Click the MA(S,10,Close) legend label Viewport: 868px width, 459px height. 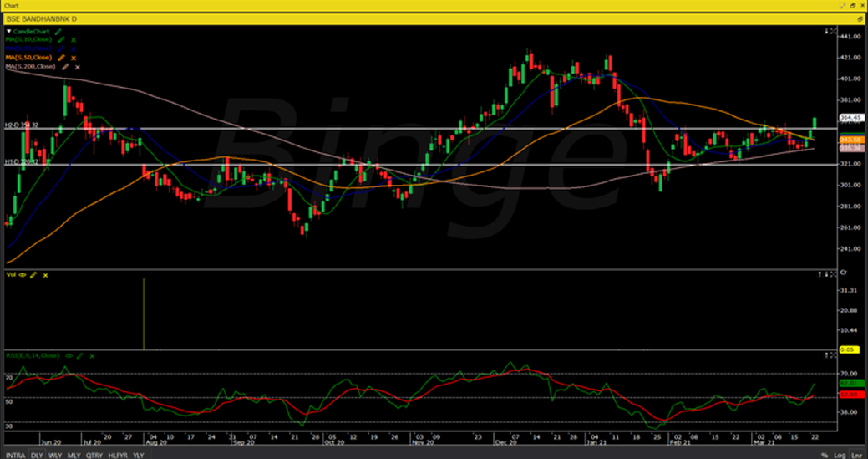pos(28,40)
